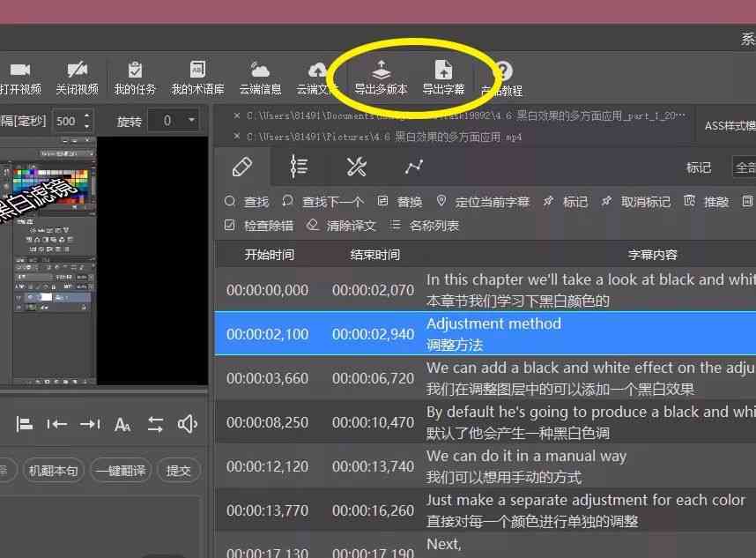The height and width of the screenshot is (558, 756).
Task: Click the speaker volume icon
Action: coord(188,424)
